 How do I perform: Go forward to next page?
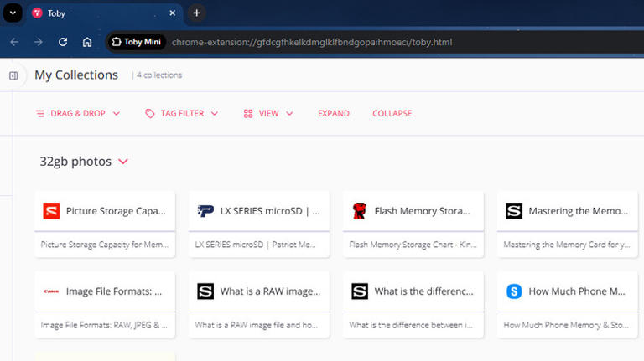coord(39,42)
